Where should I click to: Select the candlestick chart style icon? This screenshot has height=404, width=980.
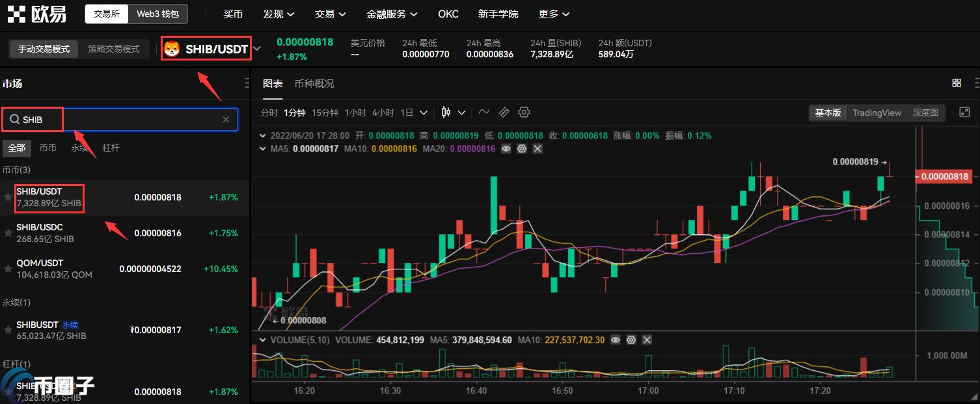coord(447,112)
